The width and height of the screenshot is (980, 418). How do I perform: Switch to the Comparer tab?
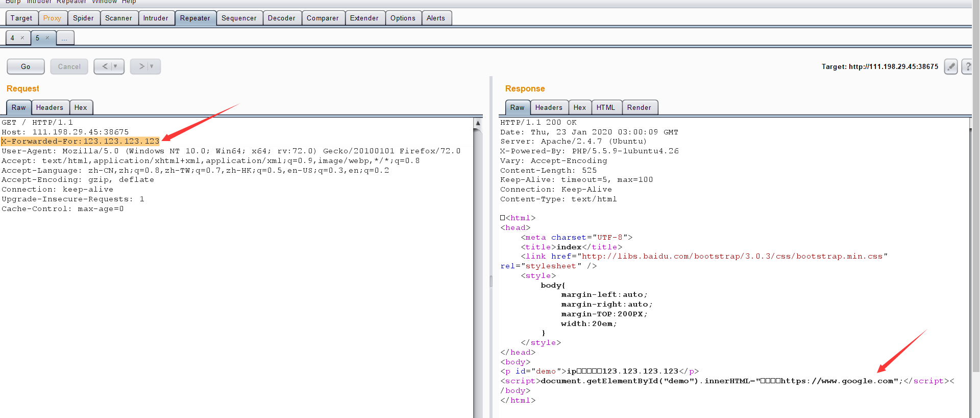coord(323,18)
